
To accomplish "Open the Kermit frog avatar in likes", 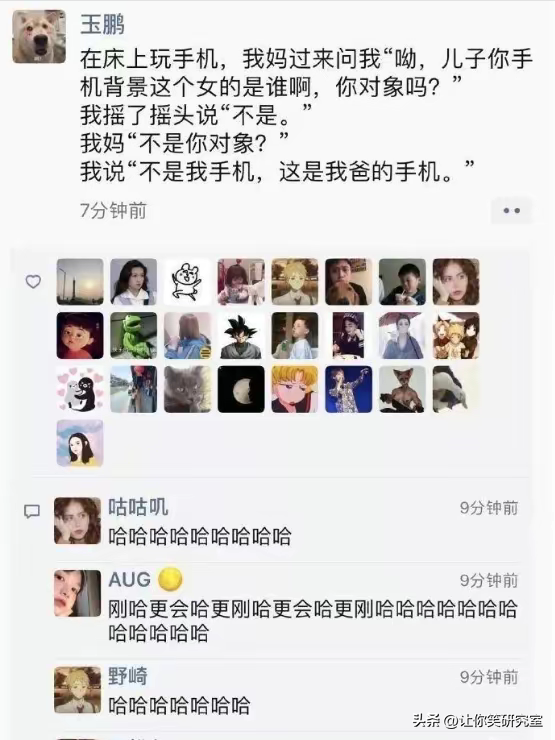I will (134, 336).
